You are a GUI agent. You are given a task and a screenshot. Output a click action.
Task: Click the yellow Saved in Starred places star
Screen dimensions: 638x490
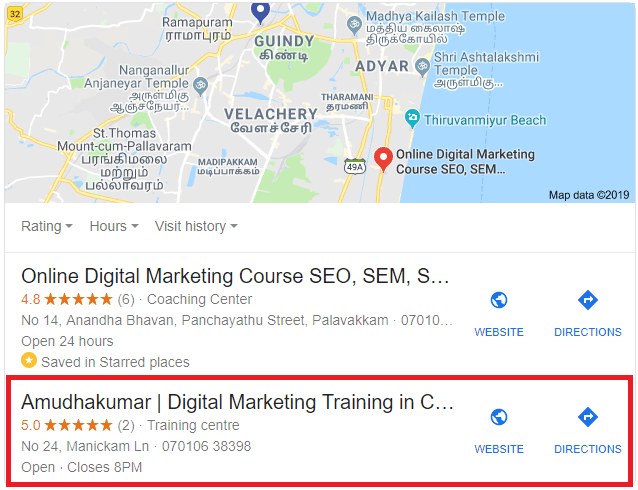(29, 361)
